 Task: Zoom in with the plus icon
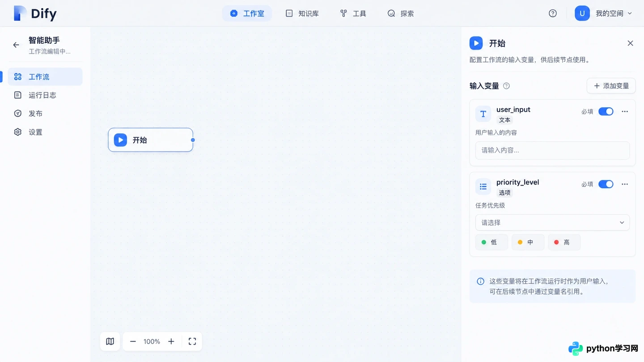(171, 341)
